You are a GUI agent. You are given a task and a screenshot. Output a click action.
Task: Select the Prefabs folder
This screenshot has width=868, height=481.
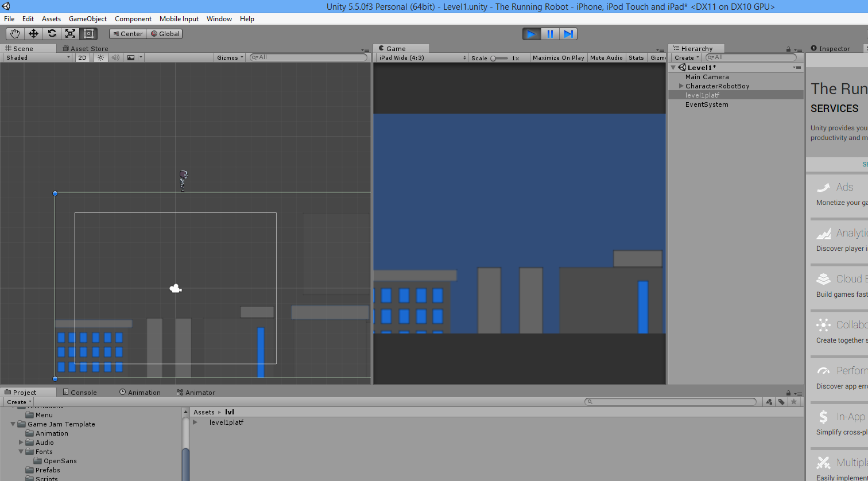point(48,470)
